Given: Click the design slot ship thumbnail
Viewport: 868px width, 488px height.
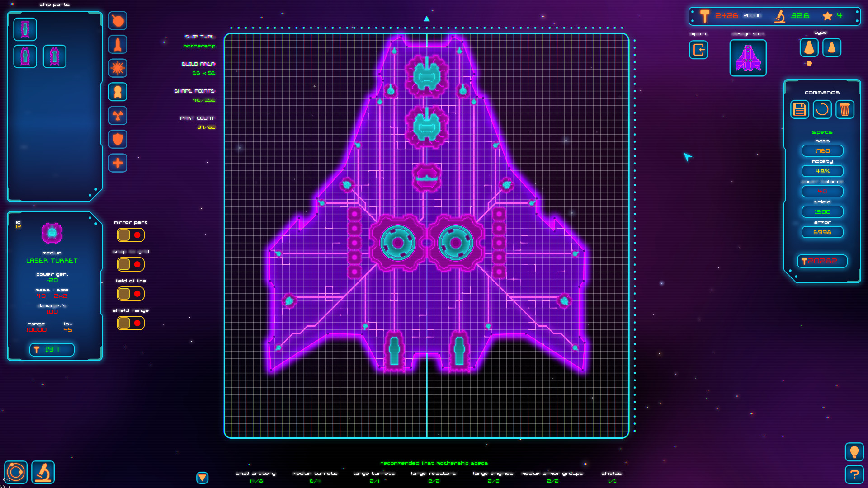Looking at the screenshot, I should 748,58.
